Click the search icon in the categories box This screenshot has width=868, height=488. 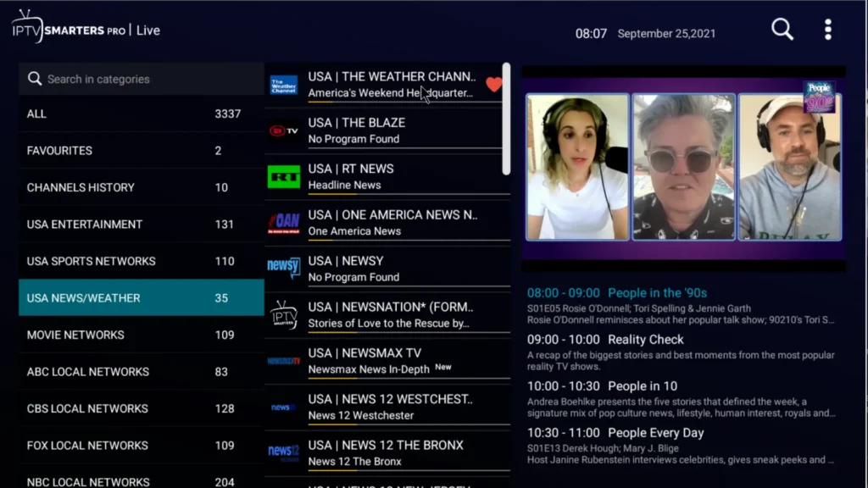pyautogui.click(x=35, y=79)
